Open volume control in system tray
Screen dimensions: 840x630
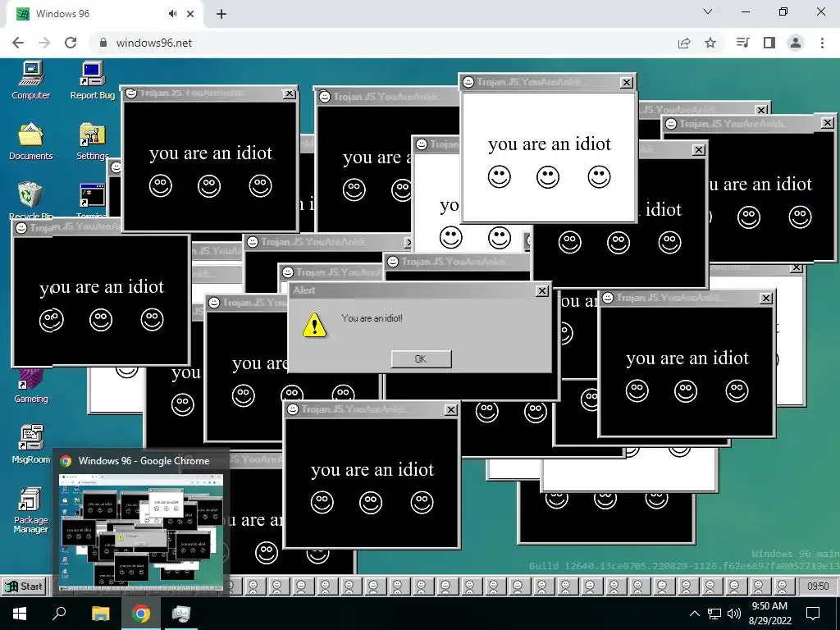[734, 614]
